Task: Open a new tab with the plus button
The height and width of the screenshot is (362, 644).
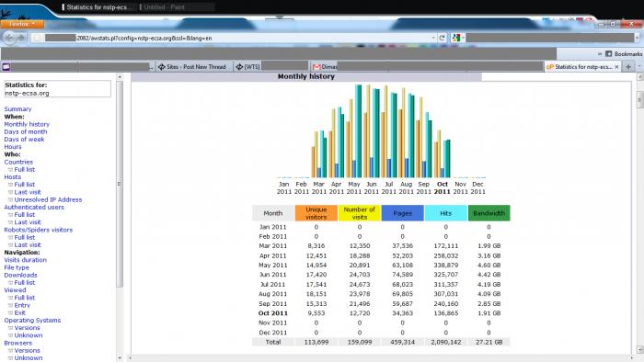Action: click(628, 66)
